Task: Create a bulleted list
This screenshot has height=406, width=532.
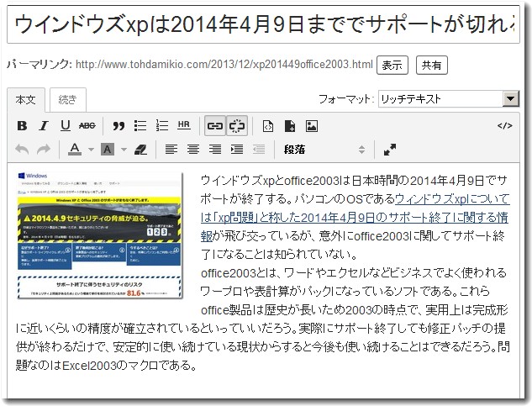Action: click(140, 126)
